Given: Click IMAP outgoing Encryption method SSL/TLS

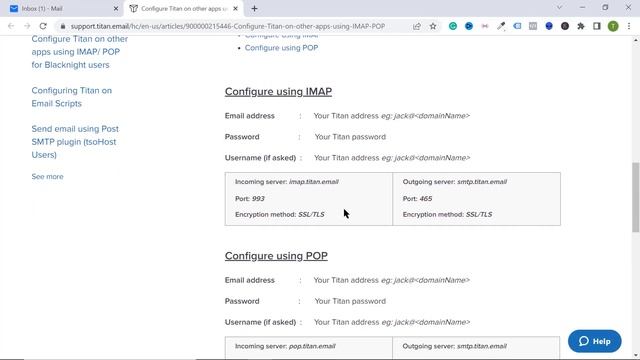Looking at the screenshot, I should tap(447, 215).
